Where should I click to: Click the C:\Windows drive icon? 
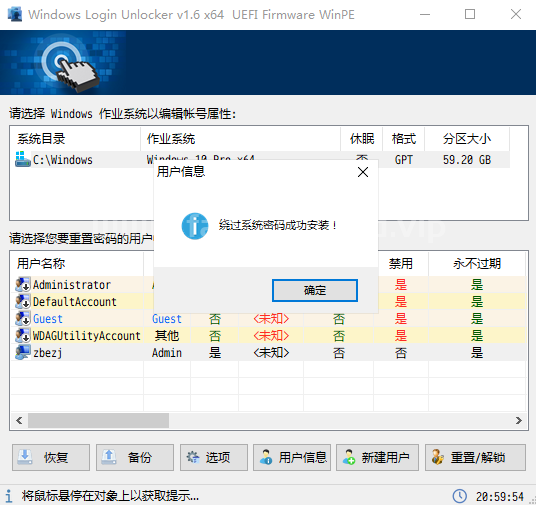pyautogui.click(x=23, y=159)
